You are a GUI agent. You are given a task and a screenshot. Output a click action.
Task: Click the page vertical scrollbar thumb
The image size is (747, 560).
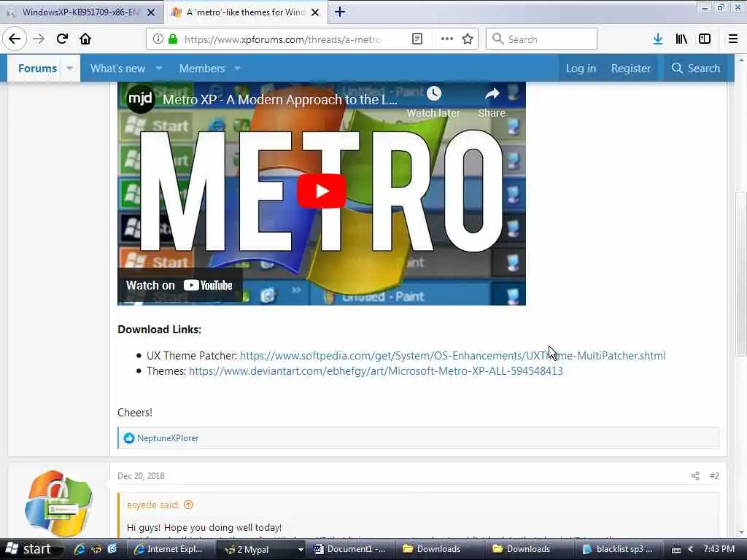pos(741,273)
